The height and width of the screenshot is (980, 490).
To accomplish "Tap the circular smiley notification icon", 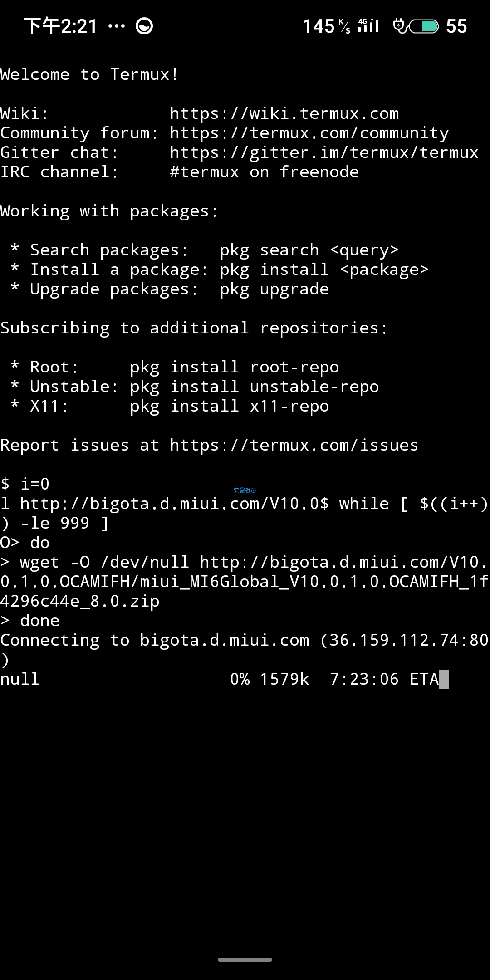I will pos(144,26).
